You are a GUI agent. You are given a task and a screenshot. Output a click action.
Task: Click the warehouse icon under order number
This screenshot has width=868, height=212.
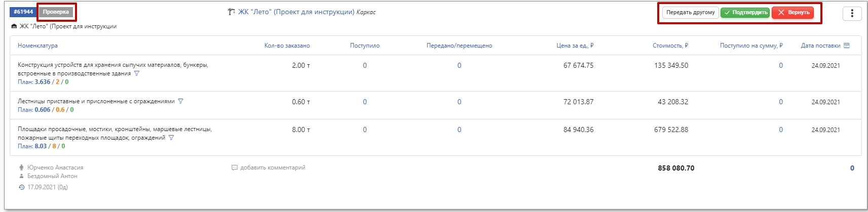14,26
